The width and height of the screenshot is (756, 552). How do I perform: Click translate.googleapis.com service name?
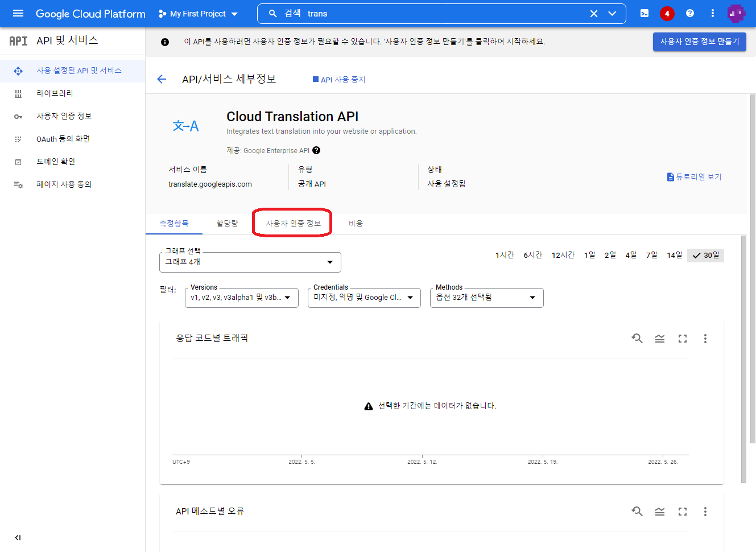[210, 184]
